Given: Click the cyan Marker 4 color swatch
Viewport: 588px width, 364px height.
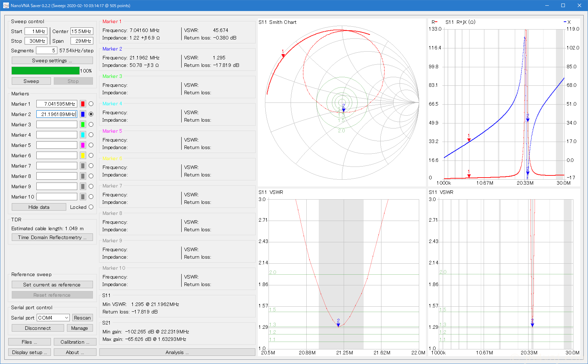Looking at the screenshot, I should pos(83,135).
